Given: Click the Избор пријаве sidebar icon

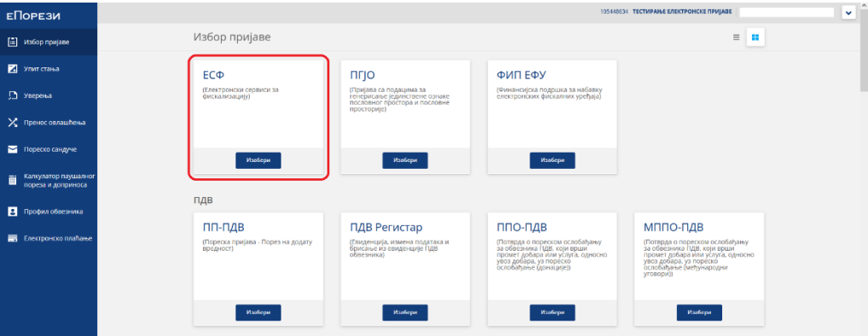Looking at the screenshot, I should point(12,42).
